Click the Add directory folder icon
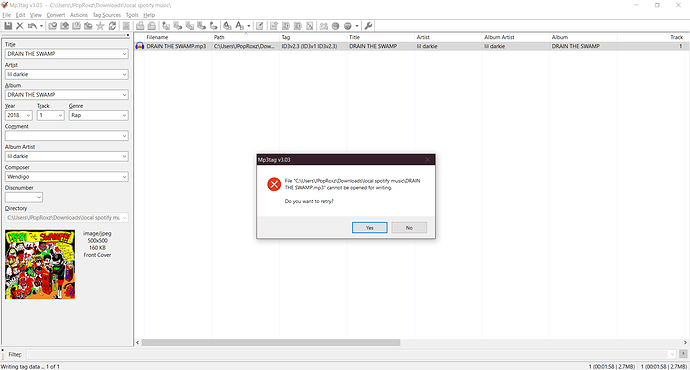 click(x=64, y=26)
